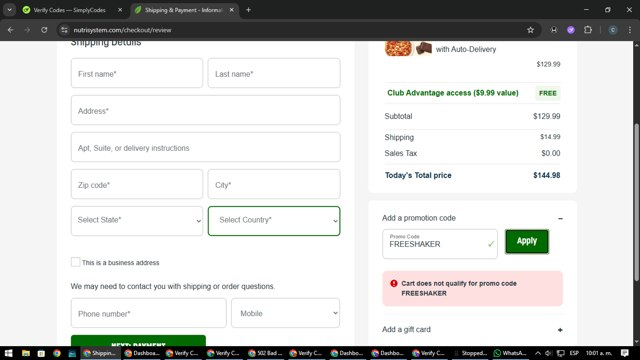Open File Explorer from the taskbar
This screenshot has height=360, width=640.
point(26,353)
